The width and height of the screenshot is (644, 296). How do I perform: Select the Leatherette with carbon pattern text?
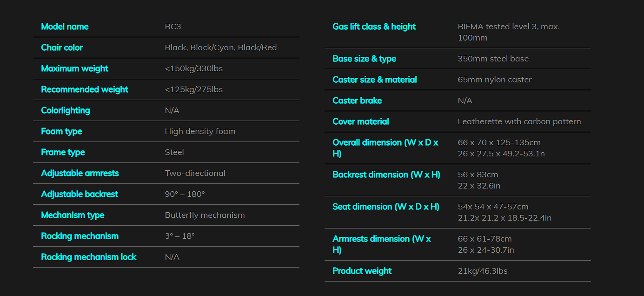pos(519,121)
